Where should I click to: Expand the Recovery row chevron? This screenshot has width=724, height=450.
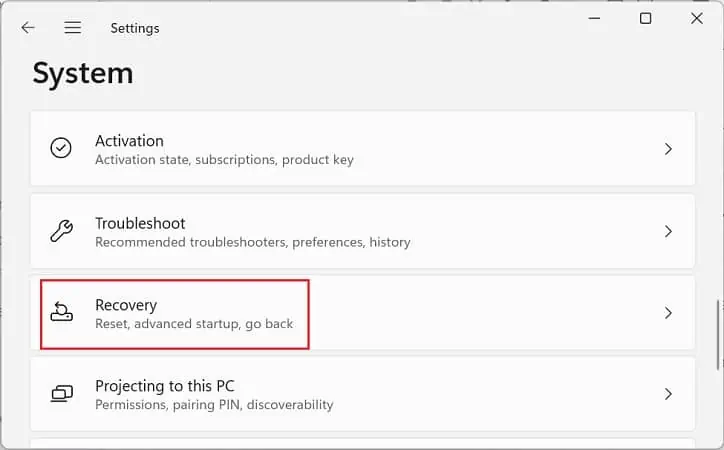click(668, 313)
